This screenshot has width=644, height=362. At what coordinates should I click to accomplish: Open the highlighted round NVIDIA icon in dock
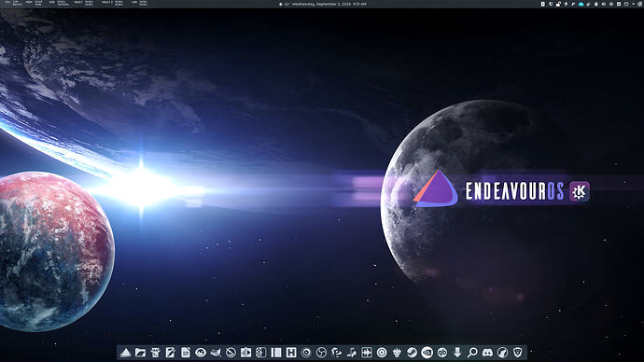427,352
